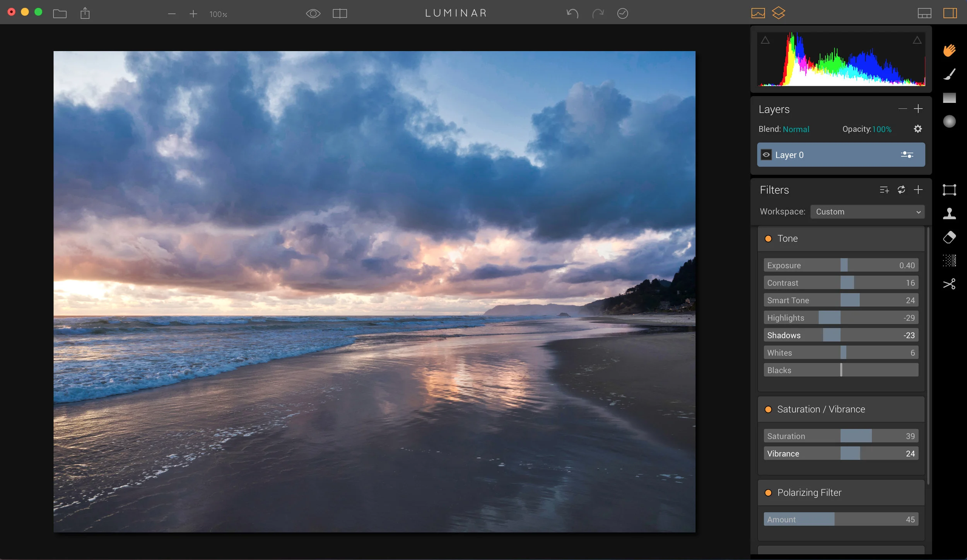This screenshot has width=967, height=560.
Task: Zoom in with the plus icon
Action: coord(193,14)
